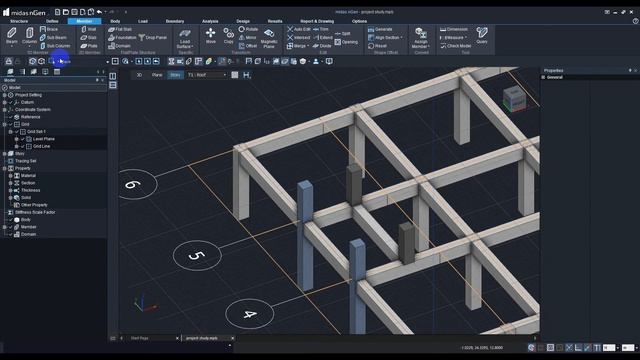Toggle visibility check for Reference

click(11, 117)
